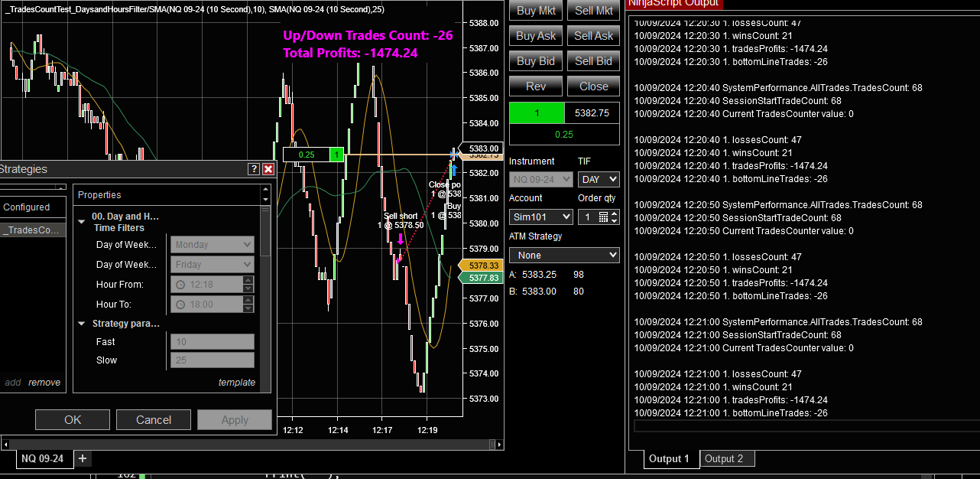
Task: Open the ATM Strategy dropdown set to None
Action: (563, 254)
